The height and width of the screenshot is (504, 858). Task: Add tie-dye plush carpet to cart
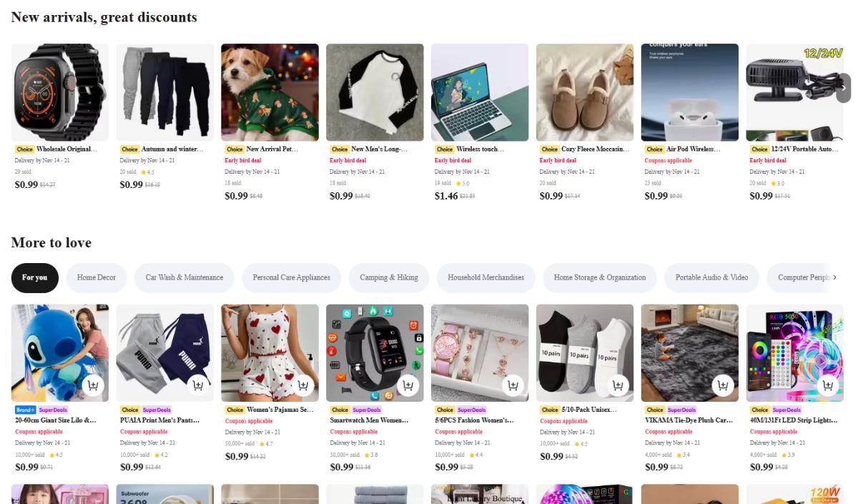pyautogui.click(x=723, y=386)
